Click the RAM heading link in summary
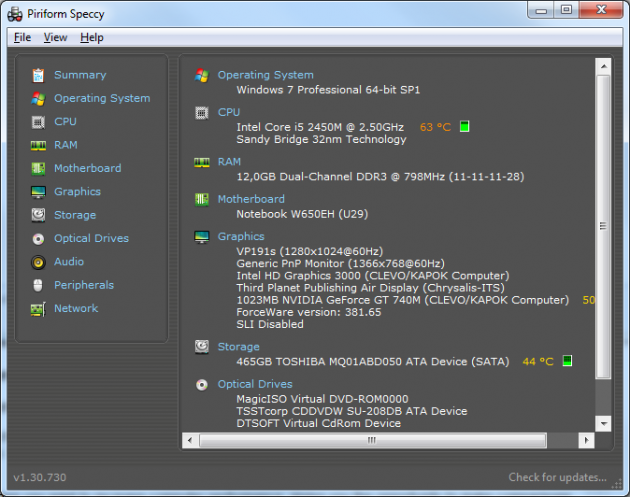Viewport: 630px width, 497px height. (x=229, y=162)
